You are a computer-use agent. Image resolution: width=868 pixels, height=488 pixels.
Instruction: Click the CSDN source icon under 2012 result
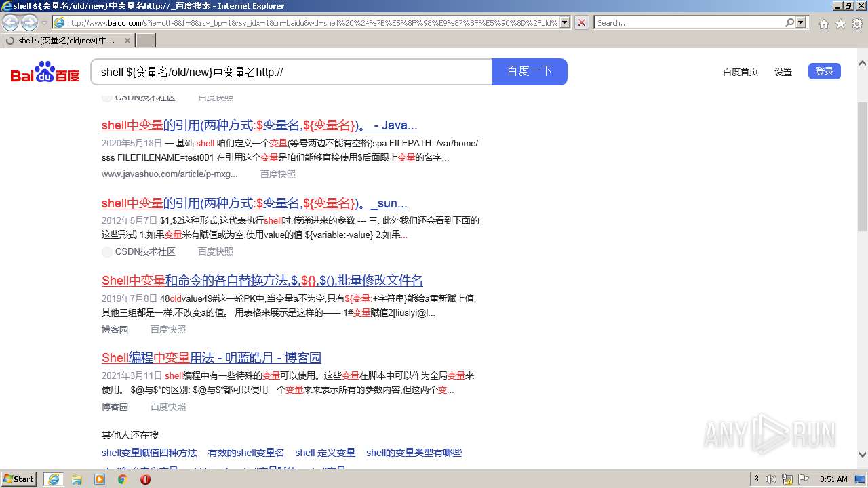click(x=107, y=252)
